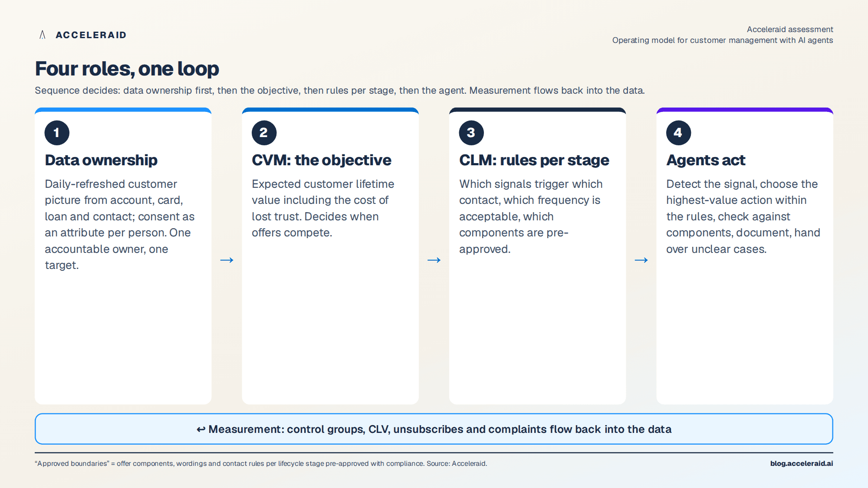Open the blog.acceleraid.ai link
The image size is (868, 488).
802,463
